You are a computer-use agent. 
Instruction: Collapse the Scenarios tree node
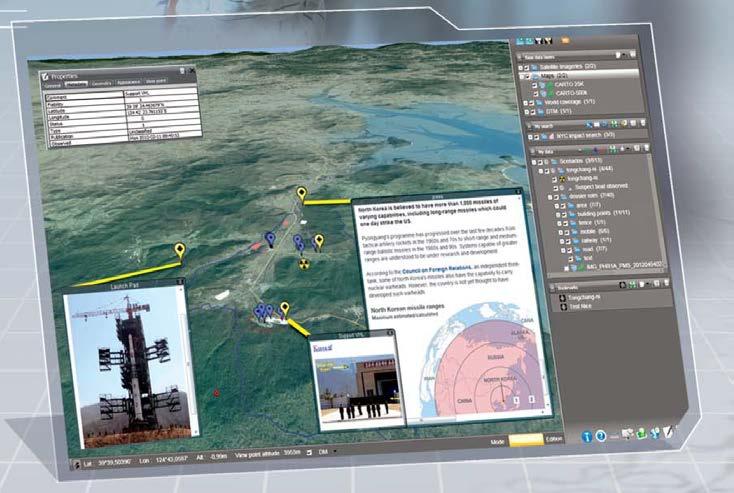(x=534, y=162)
